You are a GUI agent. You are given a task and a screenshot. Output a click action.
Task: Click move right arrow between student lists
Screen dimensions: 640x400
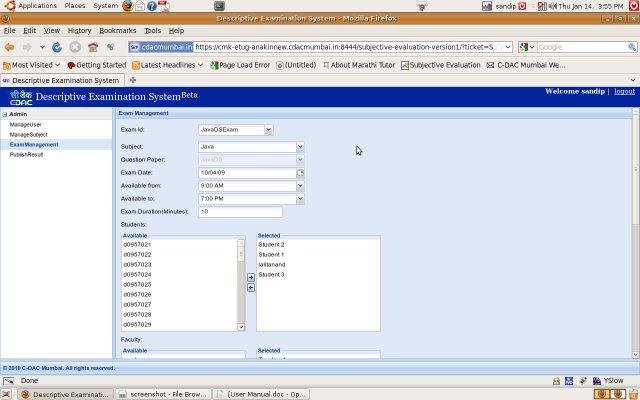click(x=251, y=277)
